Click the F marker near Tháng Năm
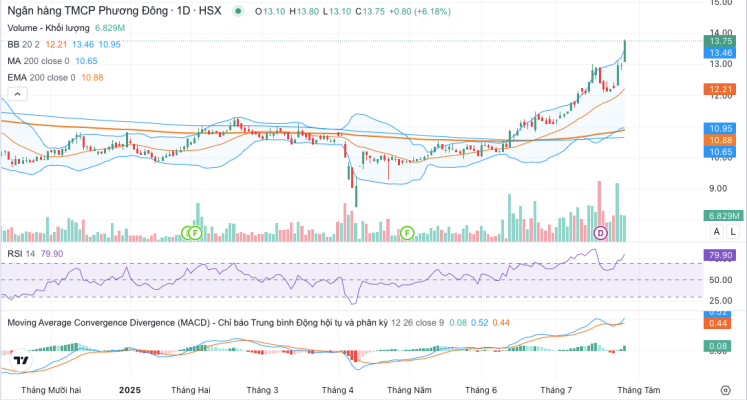The image size is (747, 400). [x=407, y=233]
